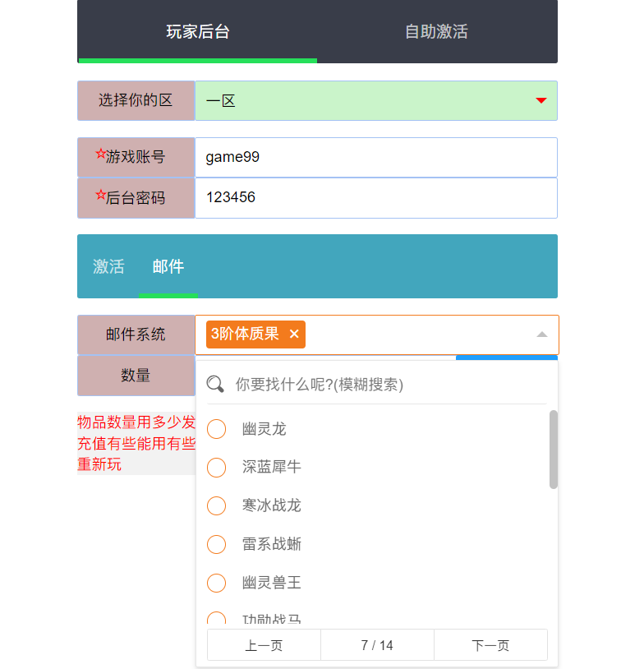This screenshot has width=644, height=669.
Task: Focus the 后台密码 input field
Action: [x=375, y=197]
